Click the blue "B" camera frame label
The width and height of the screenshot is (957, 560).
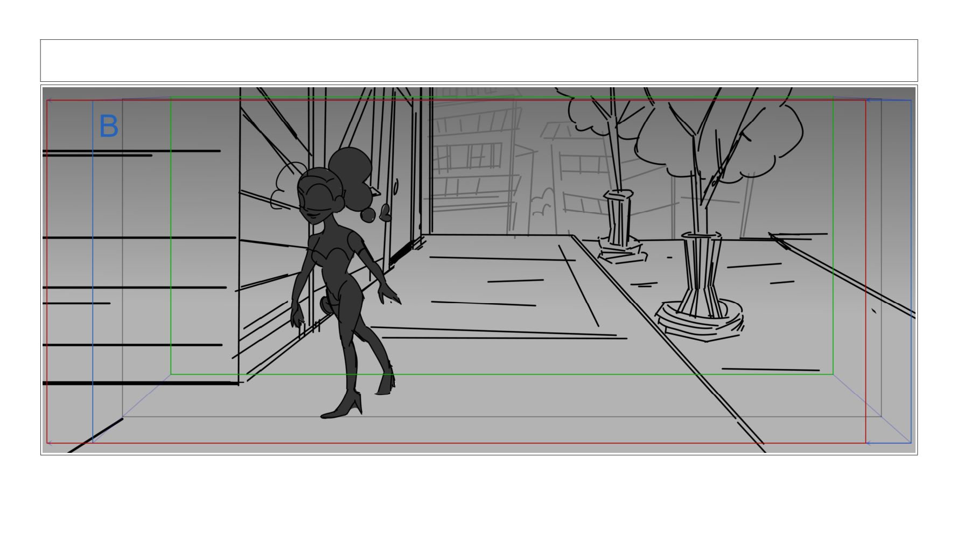(109, 127)
